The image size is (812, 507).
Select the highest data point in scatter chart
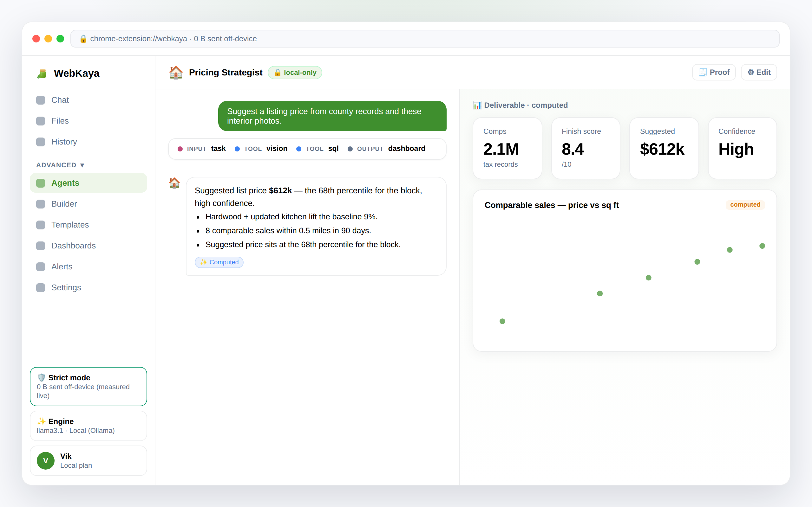(x=762, y=246)
